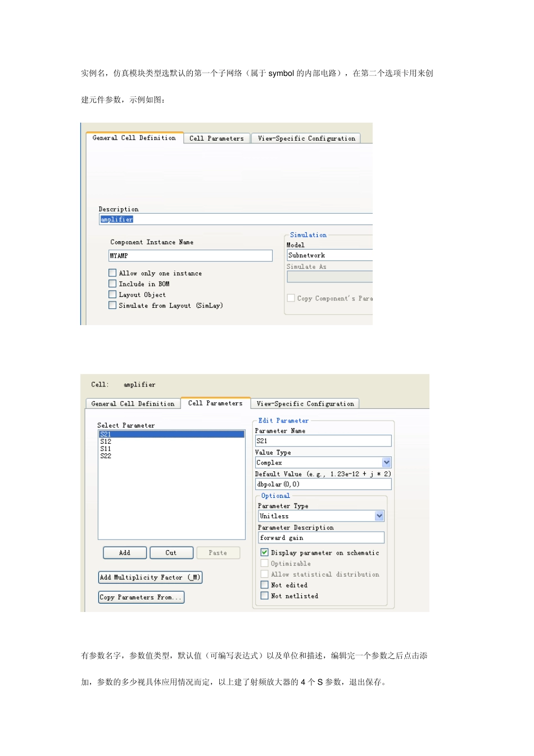
Task: Select S11 in the parameter list
Action: click(x=171, y=449)
